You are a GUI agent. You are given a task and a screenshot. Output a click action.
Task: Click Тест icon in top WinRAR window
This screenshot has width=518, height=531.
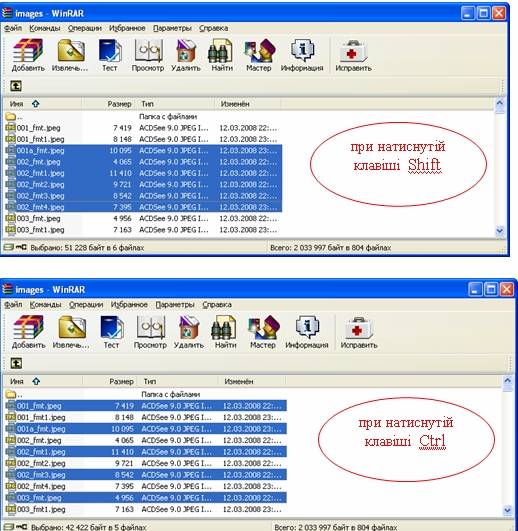pyautogui.click(x=110, y=51)
